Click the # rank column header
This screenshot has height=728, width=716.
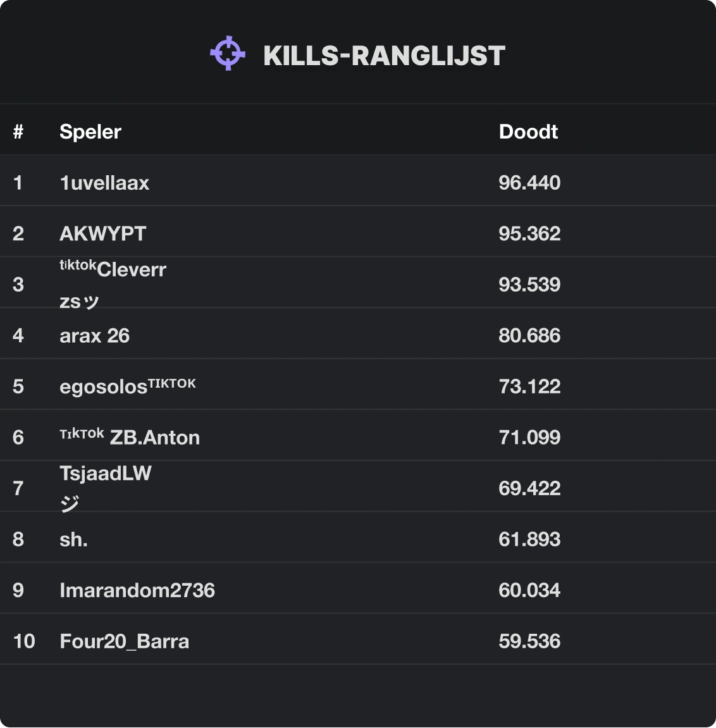18,132
